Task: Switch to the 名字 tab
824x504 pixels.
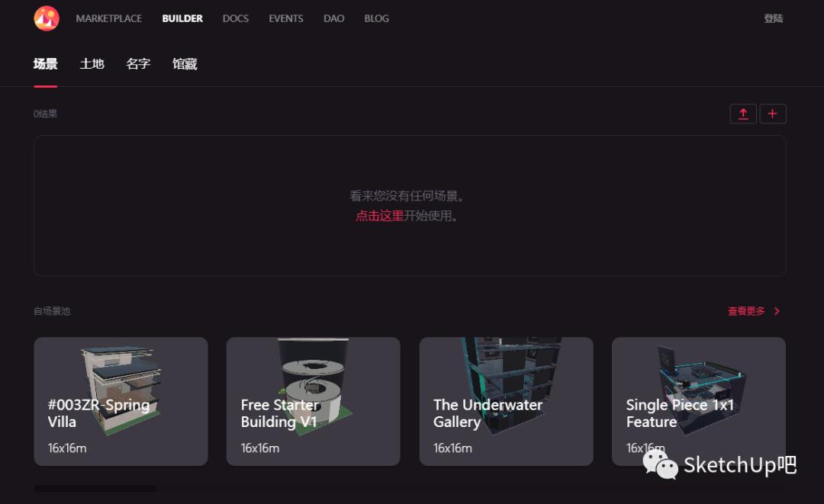Action: click(x=138, y=64)
